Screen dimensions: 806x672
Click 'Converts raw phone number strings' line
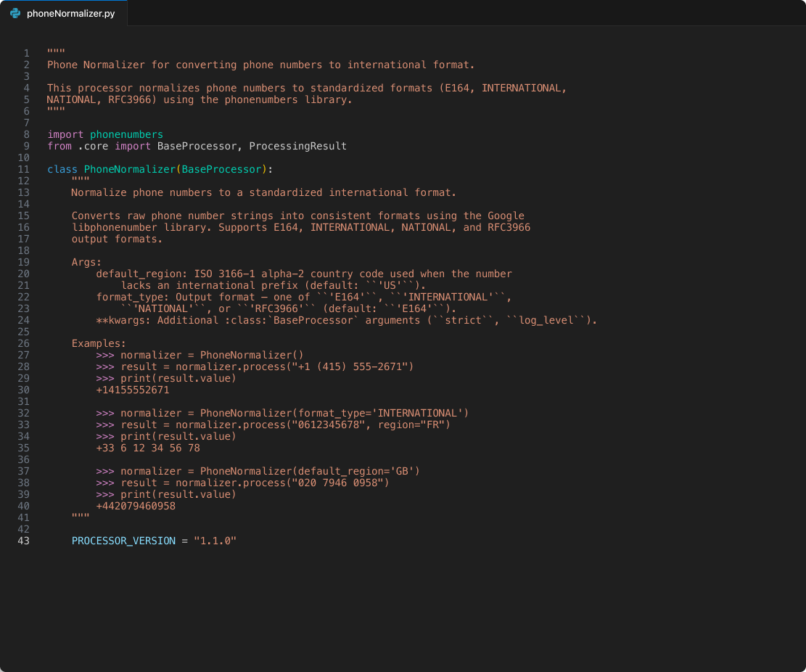pyautogui.click(x=298, y=216)
